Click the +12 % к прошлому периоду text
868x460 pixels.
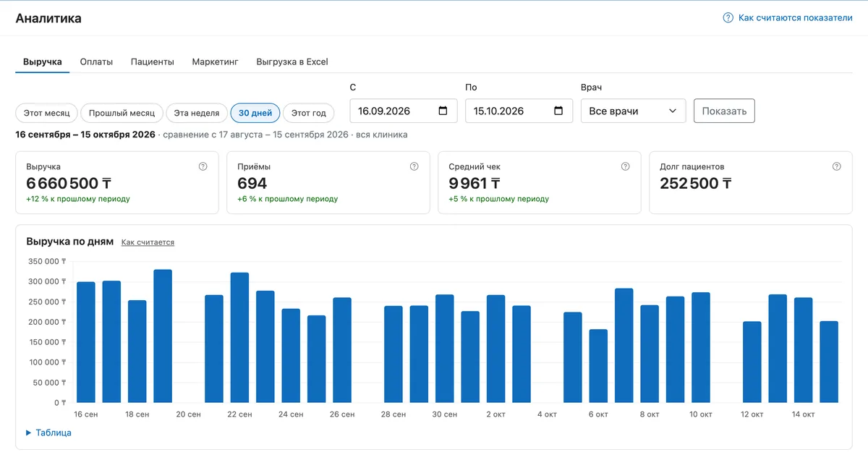[78, 199]
